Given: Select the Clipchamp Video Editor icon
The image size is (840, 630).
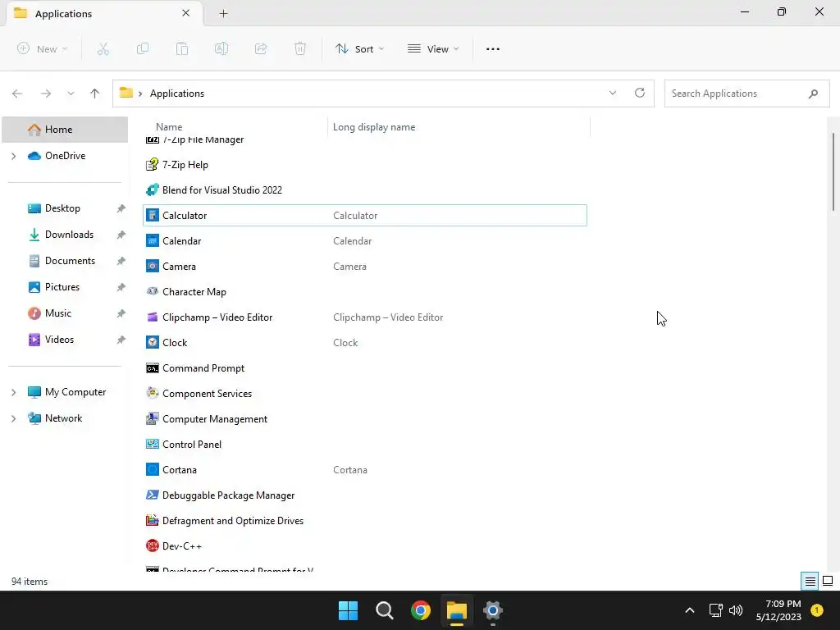Looking at the screenshot, I should (152, 317).
